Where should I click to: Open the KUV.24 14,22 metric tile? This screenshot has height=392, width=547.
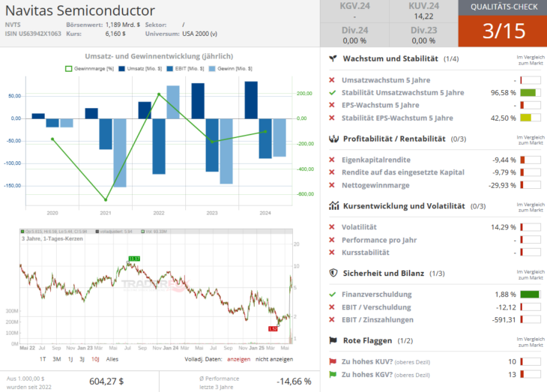(424, 11)
